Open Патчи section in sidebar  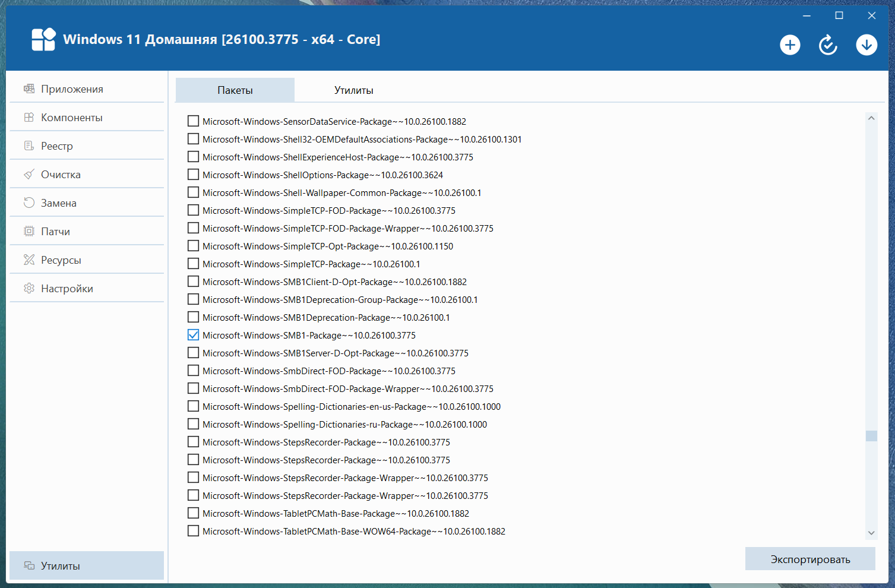[x=55, y=232]
